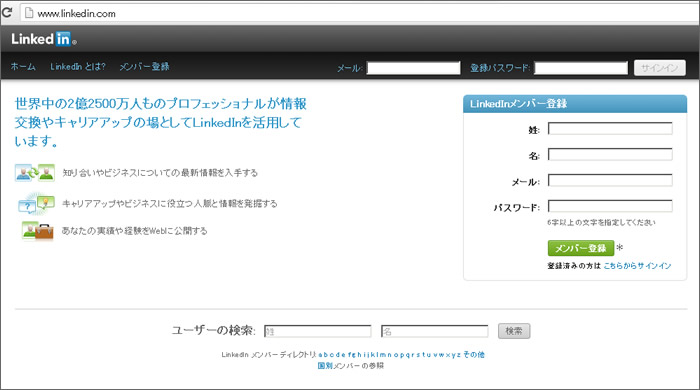Focus the 姓 field in registration form

pyautogui.click(x=610, y=129)
